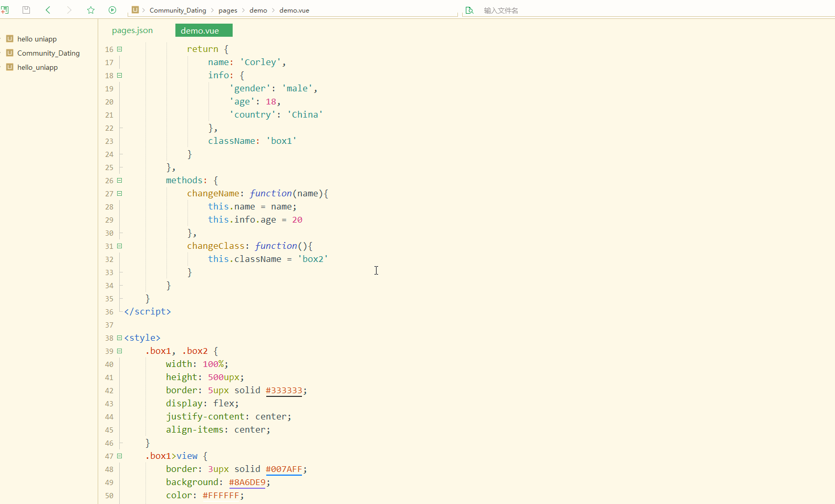Fold the changeClass function at line 31
This screenshot has width=835, height=504.
coord(120,246)
